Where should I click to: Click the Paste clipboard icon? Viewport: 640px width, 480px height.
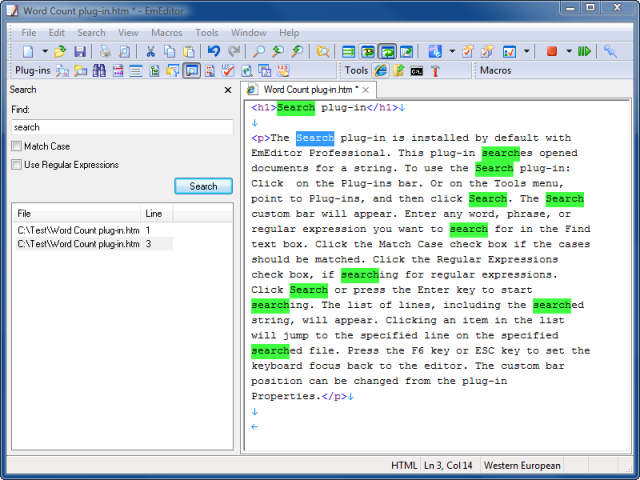[x=189, y=51]
